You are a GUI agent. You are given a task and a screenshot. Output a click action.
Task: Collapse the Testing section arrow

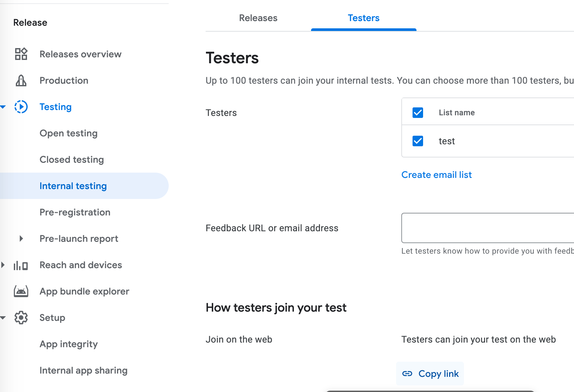pos(3,107)
